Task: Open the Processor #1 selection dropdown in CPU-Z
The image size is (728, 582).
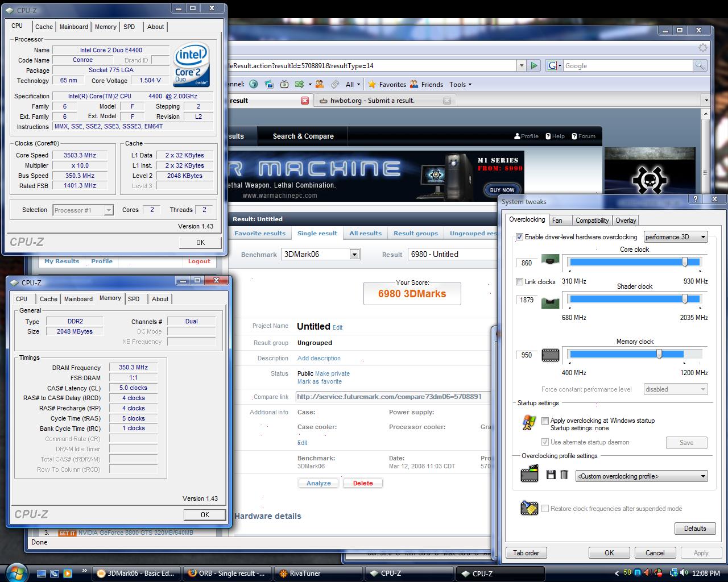Action: [83, 210]
